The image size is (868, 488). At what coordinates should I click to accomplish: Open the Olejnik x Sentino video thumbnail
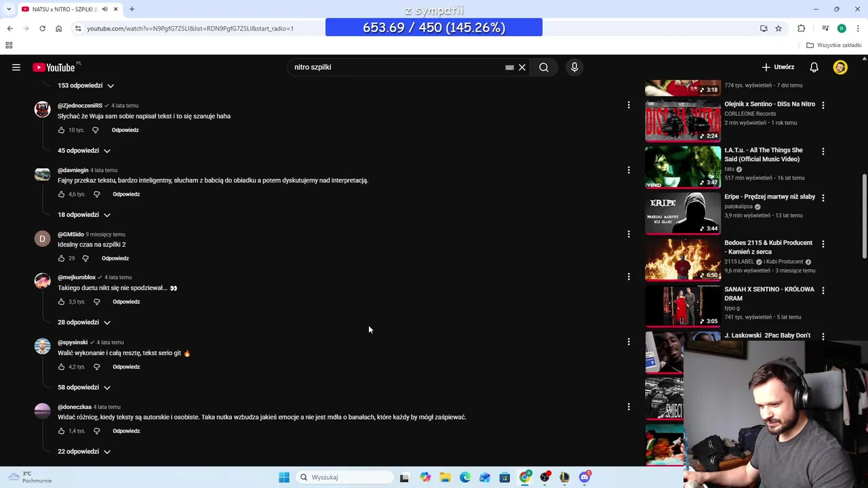[x=683, y=121]
